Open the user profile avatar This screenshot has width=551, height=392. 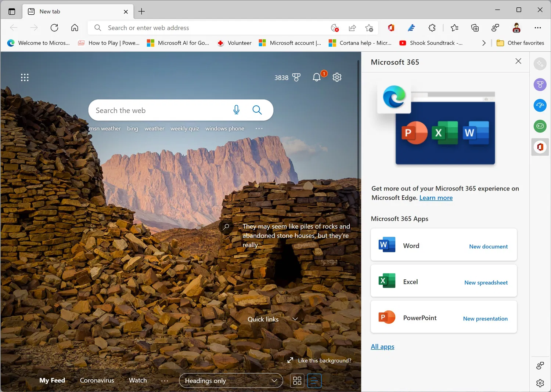[516, 28]
